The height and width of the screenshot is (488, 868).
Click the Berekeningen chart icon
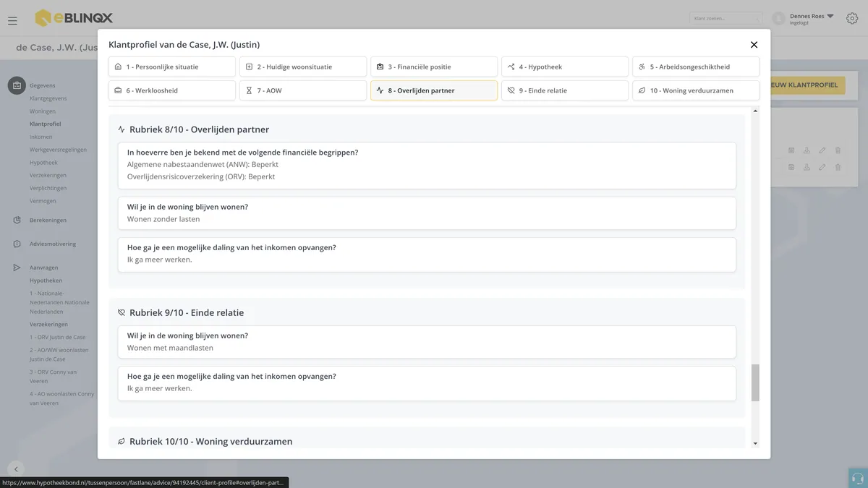pyautogui.click(x=17, y=221)
